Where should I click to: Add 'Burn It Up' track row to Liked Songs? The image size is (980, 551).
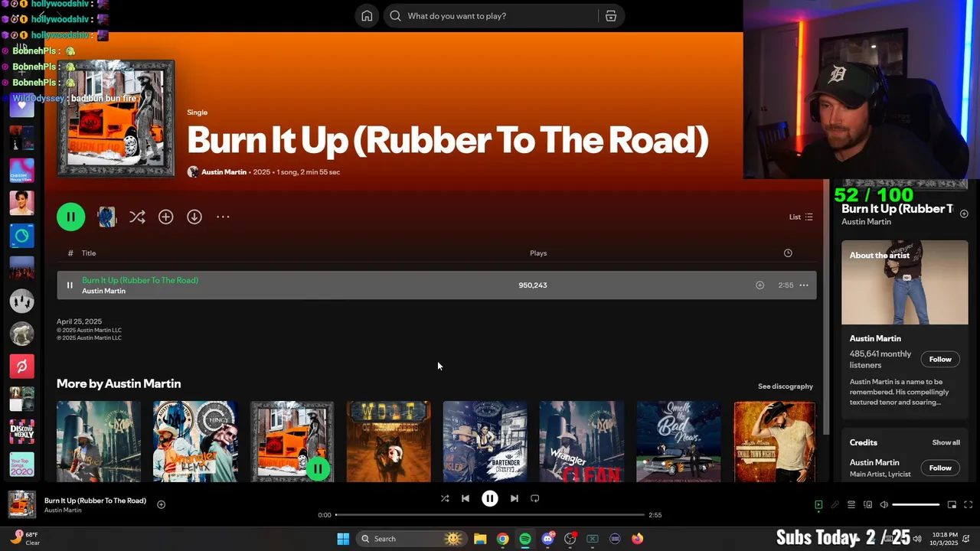[759, 285]
